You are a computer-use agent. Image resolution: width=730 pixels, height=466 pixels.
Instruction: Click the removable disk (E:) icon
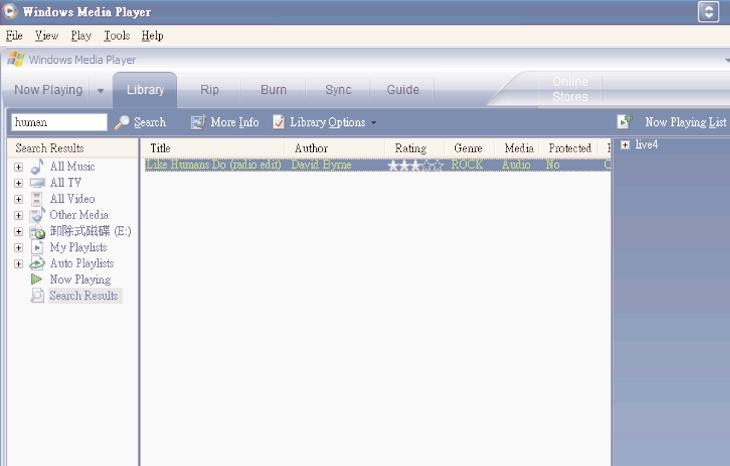pos(37,232)
